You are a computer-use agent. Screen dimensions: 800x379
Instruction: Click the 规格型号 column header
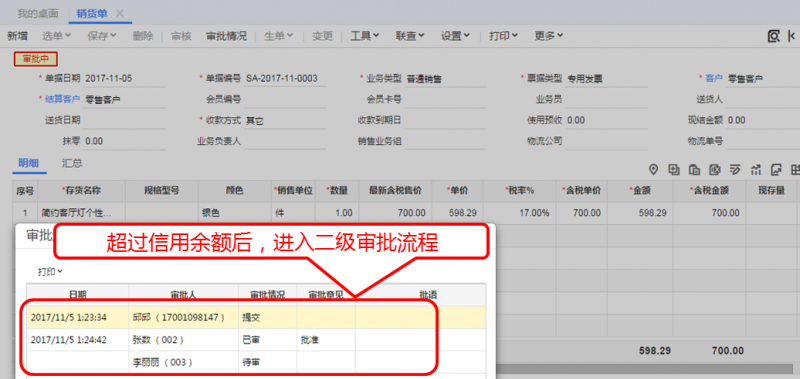point(162,191)
